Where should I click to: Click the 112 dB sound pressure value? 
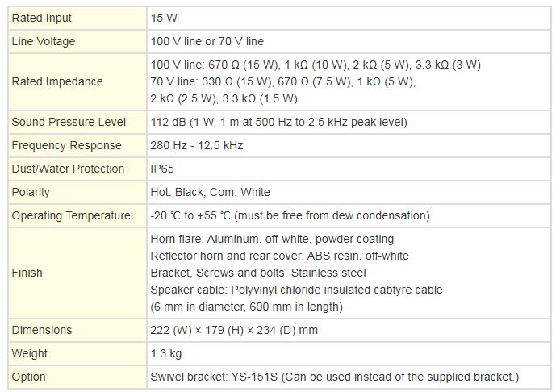[x=278, y=123]
